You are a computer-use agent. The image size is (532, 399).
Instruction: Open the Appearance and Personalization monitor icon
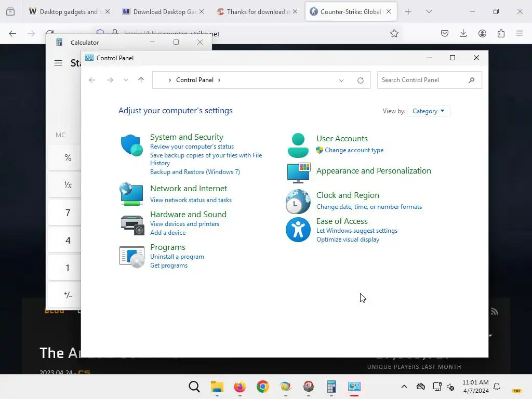coord(299,172)
